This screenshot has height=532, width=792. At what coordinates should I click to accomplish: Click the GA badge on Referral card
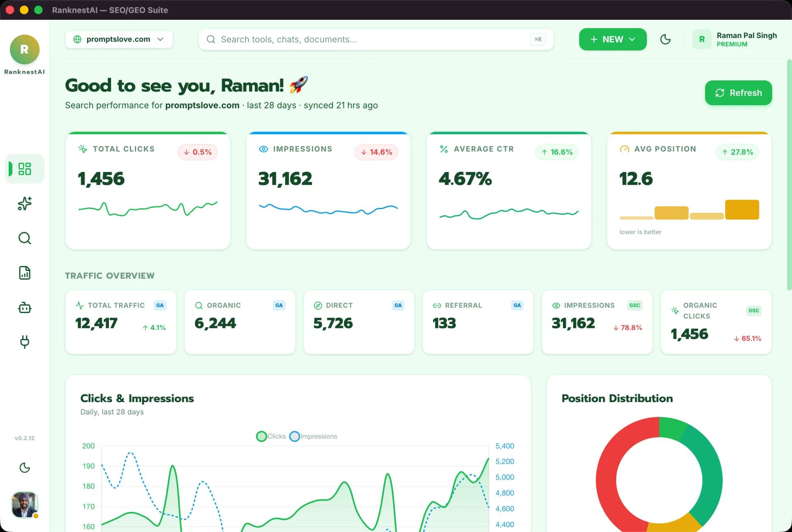coord(517,305)
